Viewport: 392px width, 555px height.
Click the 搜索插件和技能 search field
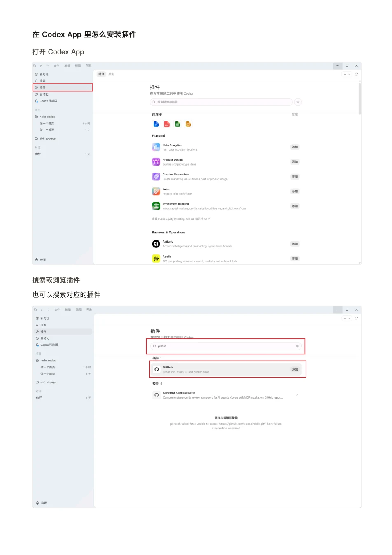coord(221,102)
